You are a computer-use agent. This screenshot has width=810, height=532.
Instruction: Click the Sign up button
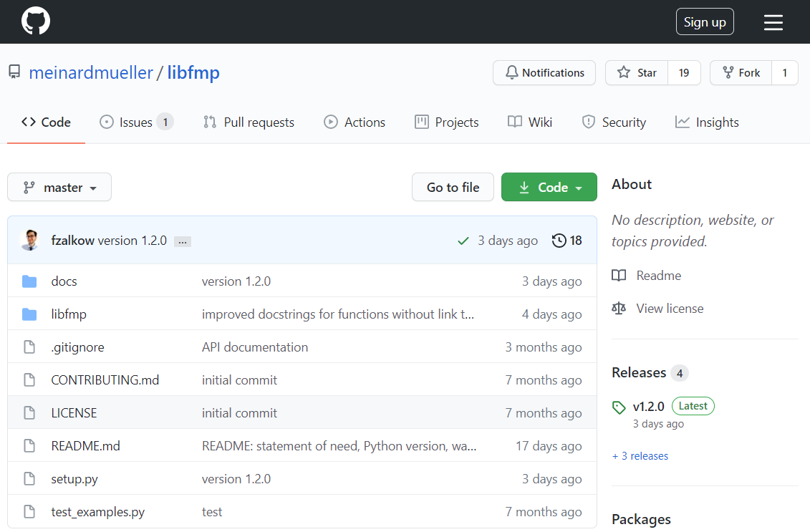[x=705, y=22]
